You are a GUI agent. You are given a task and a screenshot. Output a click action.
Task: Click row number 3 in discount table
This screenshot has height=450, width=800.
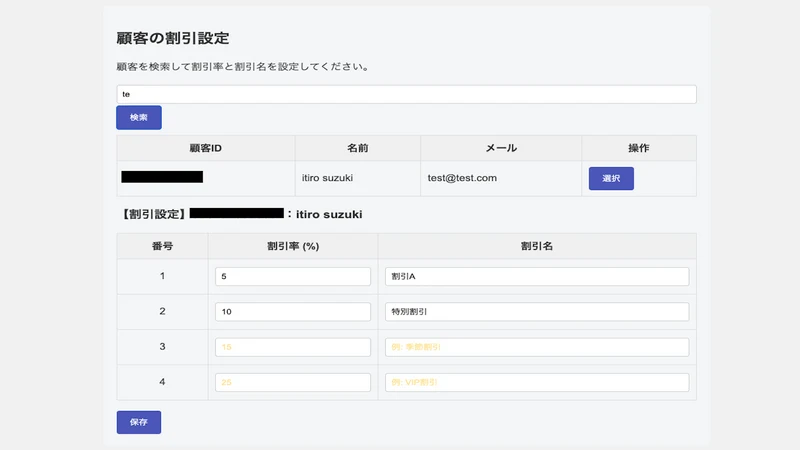[x=162, y=346]
